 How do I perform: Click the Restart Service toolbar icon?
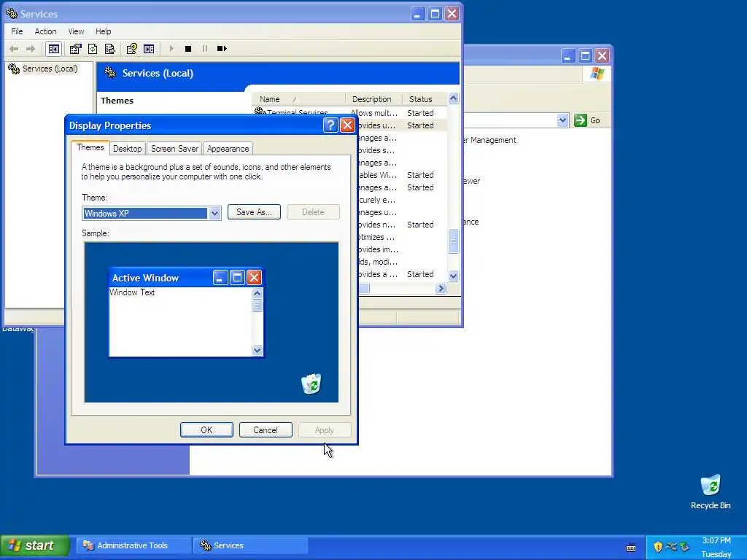point(222,49)
